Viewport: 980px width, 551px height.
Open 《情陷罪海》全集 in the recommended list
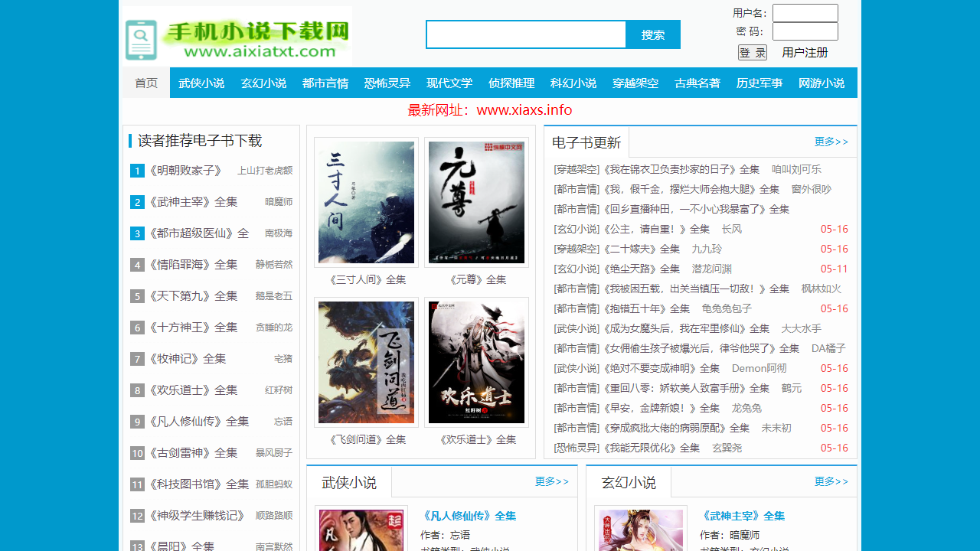click(x=193, y=265)
